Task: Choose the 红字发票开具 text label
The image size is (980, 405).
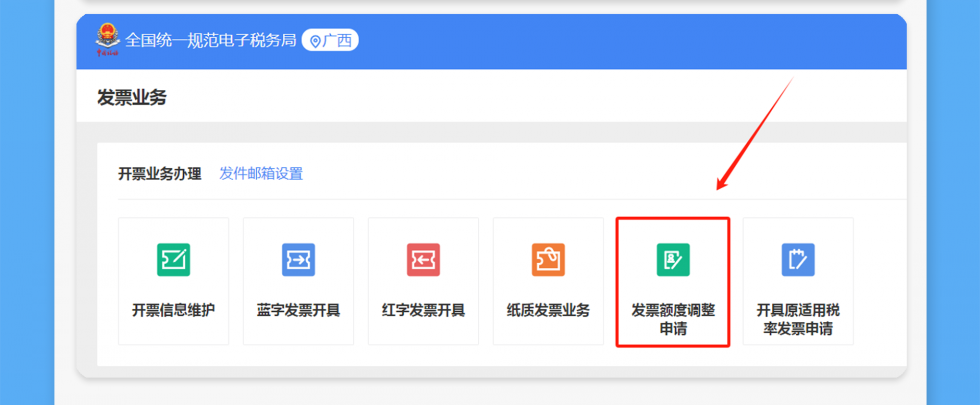Action: [423, 310]
